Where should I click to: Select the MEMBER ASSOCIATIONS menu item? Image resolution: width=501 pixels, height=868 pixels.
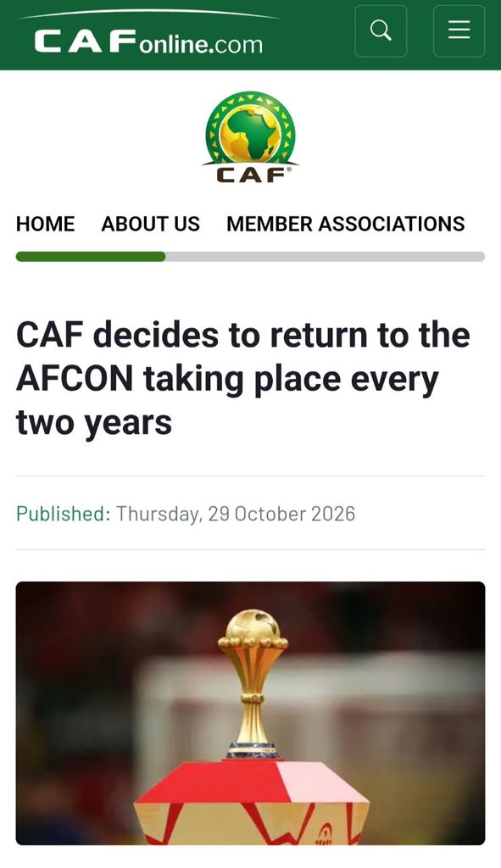tap(345, 224)
